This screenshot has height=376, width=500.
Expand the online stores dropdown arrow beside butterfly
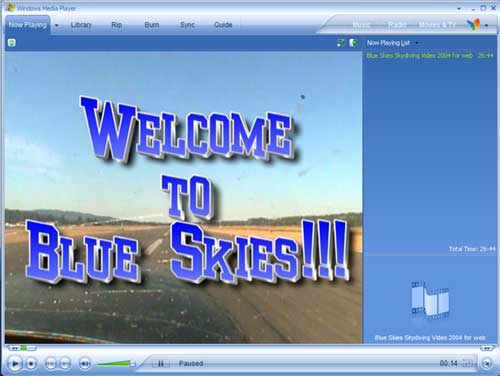pos(487,25)
